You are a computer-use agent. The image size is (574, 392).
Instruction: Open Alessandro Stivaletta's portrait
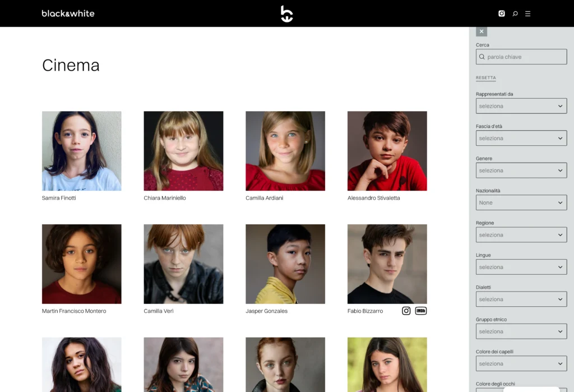tap(387, 151)
